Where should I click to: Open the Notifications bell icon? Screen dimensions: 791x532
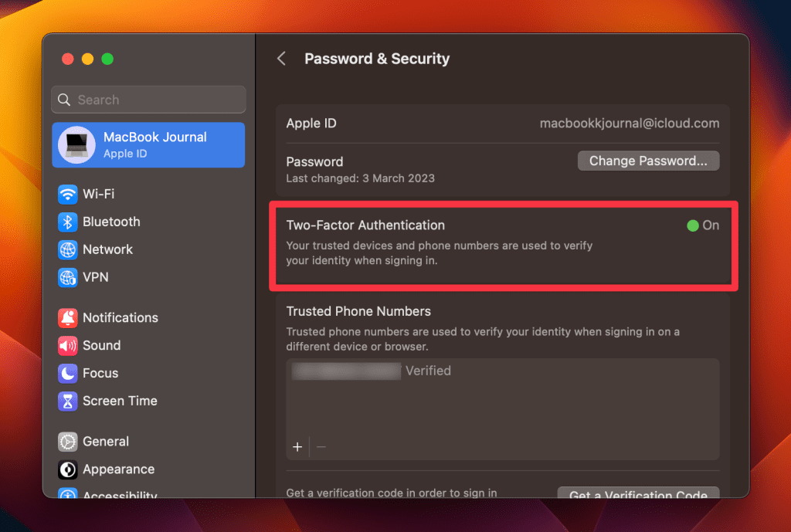[68, 317]
